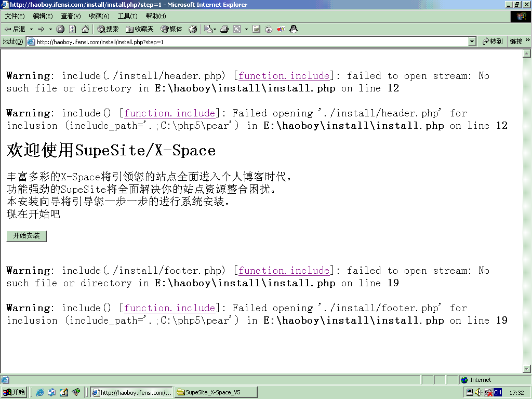This screenshot has width=532, height=399.
Task: Open the 文件(F) menu
Action: 15,16
